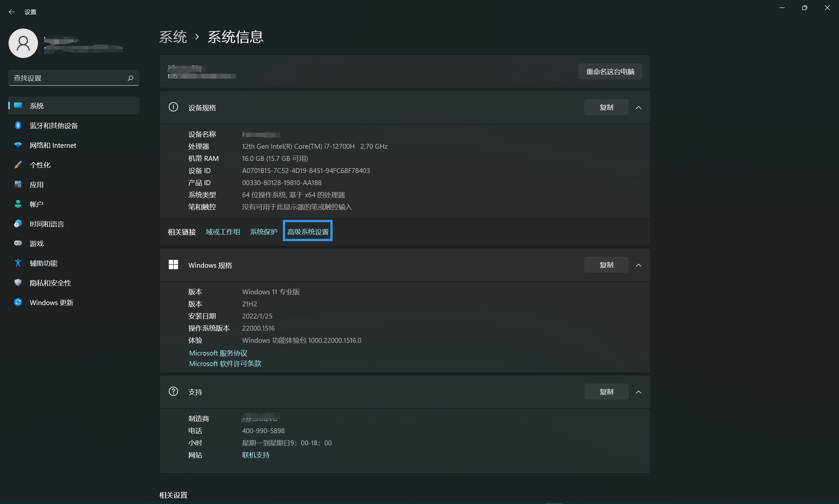
Task: Collapse the 设备规格 section chevron
Action: (639, 108)
